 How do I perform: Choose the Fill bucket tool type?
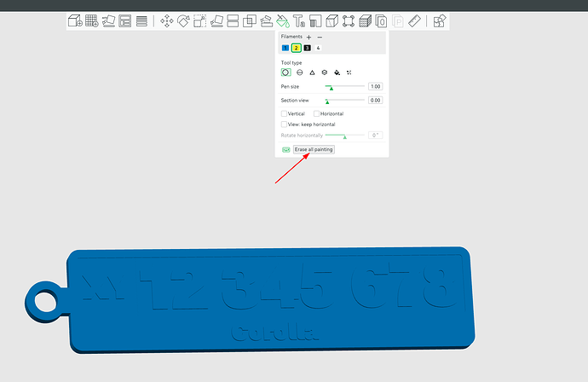pyautogui.click(x=337, y=72)
